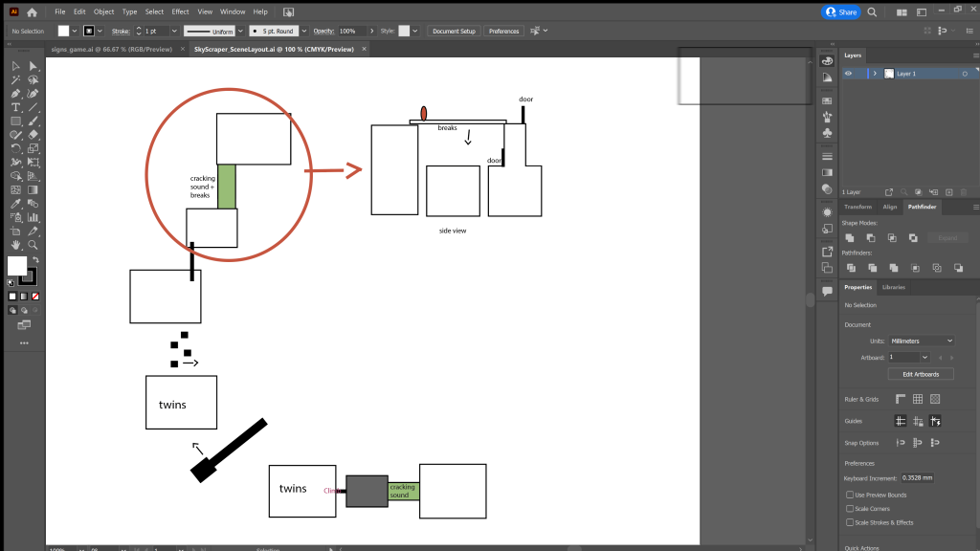980x551 pixels.
Task: Select the Gradient tool
Action: click(33, 190)
